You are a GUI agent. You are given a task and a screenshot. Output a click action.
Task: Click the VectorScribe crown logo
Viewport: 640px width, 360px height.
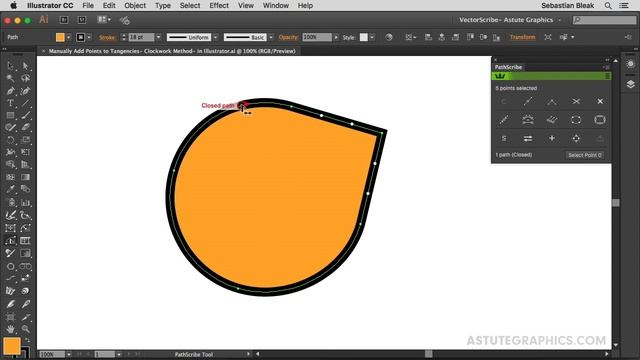(x=500, y=76)
